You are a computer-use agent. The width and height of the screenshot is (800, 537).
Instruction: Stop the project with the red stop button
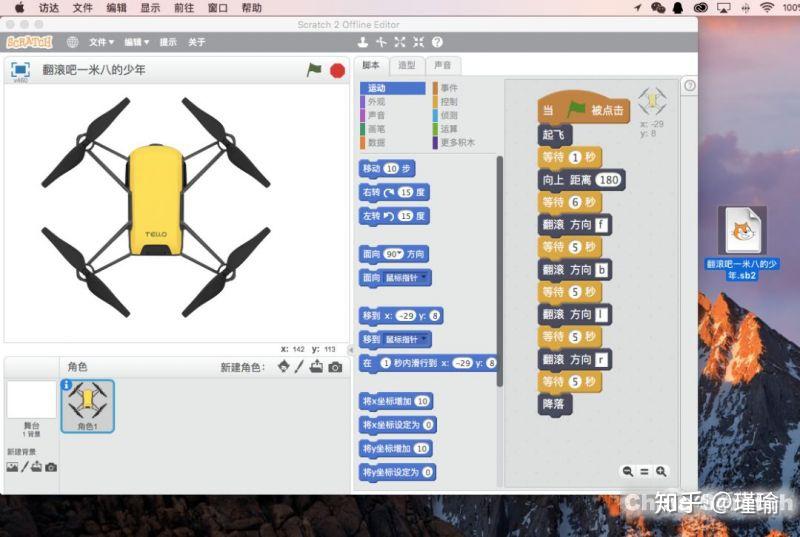click(337, 70)
